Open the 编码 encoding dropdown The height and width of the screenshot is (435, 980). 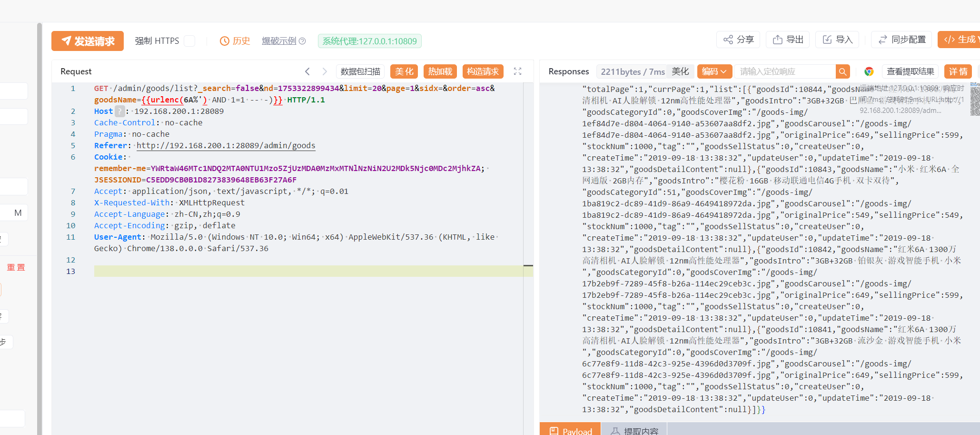click(714, 71)
